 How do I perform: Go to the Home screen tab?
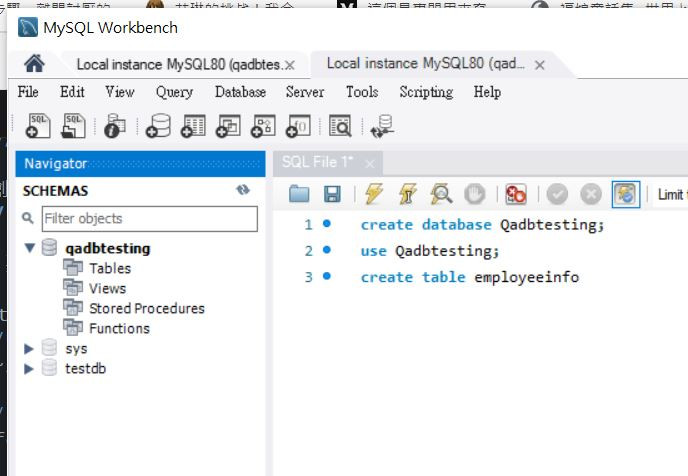(x=34, y=64)
